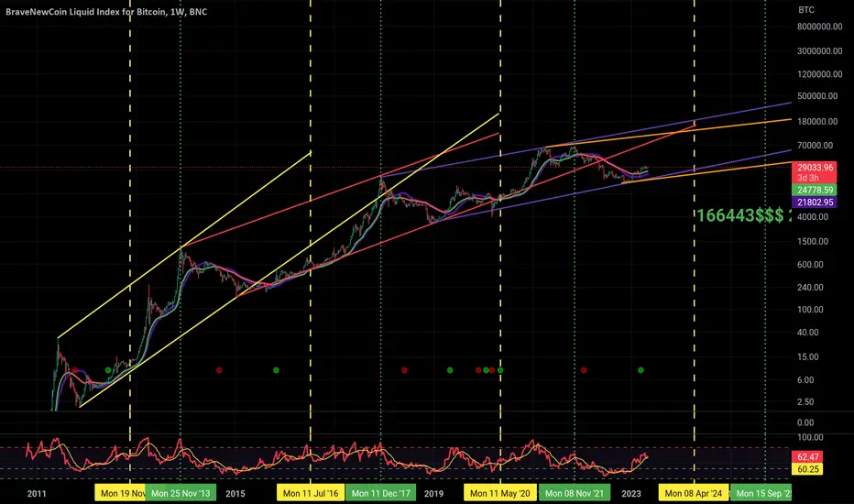The image size is (854, 504).
Task: Click the Mon 15 Sep date label
Action: point(761,493)
